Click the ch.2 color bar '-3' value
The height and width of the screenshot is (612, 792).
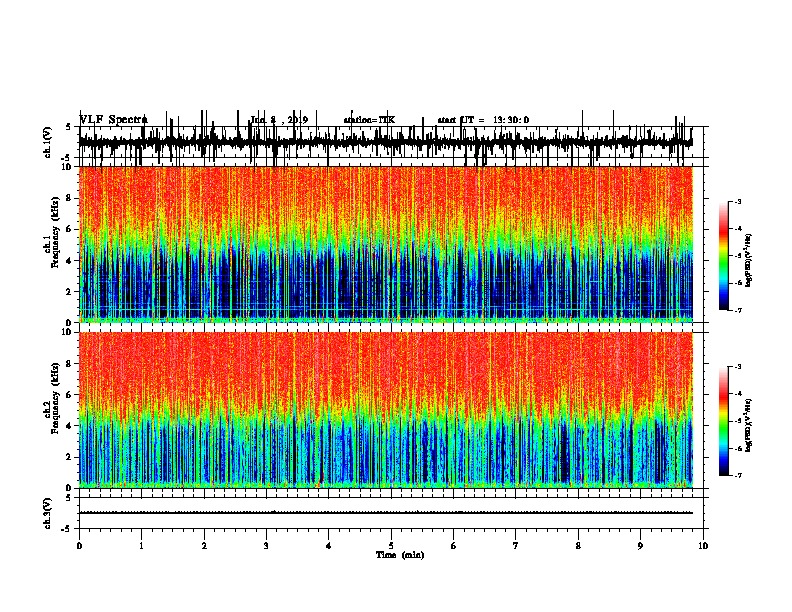click(x=738, y=367)
